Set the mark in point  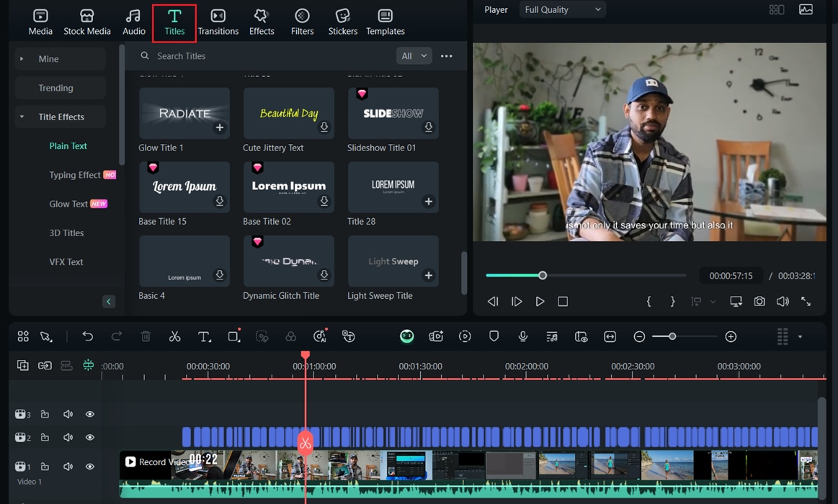click(648, 302)
